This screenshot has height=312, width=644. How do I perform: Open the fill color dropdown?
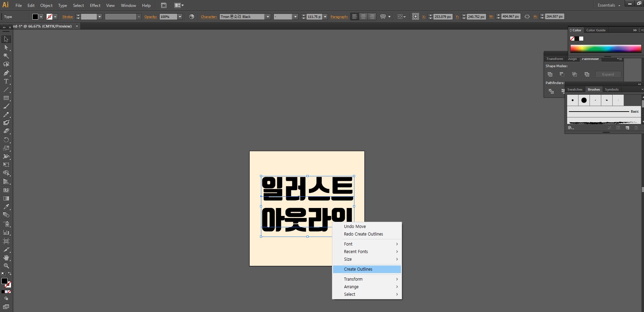point(41,17)
